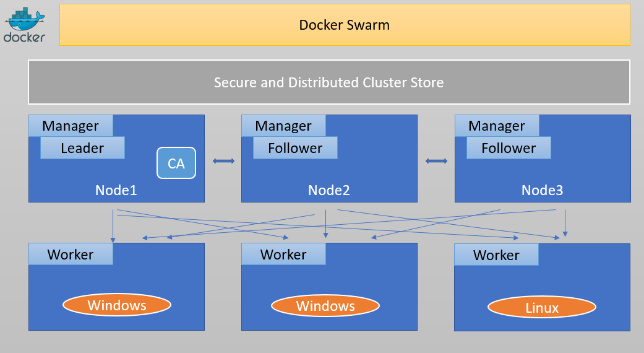Select the Docker Swarm title banner
The image size is (644, 353).
[x=345, y=25]
